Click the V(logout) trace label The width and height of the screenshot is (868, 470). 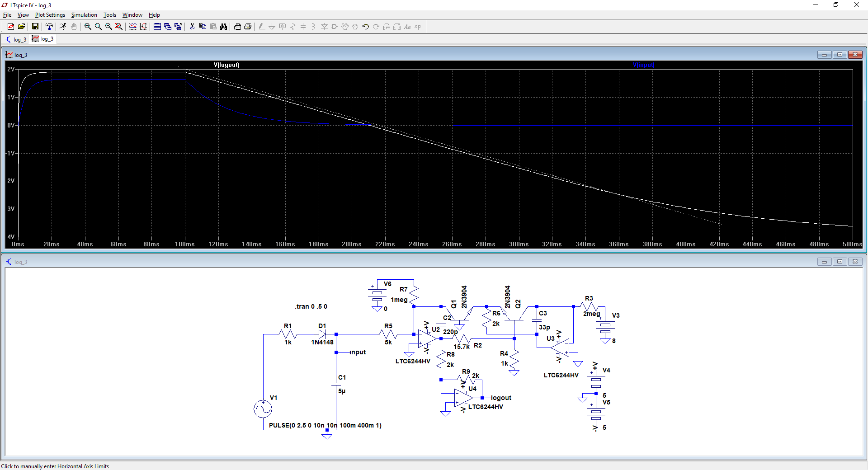(x=226, y=65)
